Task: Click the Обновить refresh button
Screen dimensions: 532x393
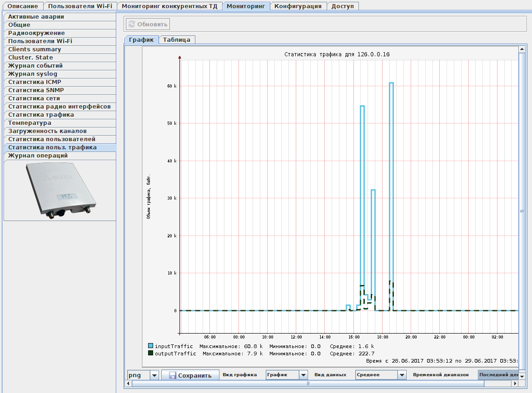Action: 148,25
